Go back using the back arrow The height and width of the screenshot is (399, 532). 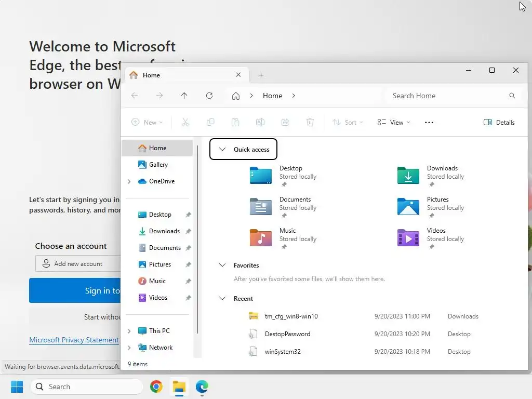[135, 96]
